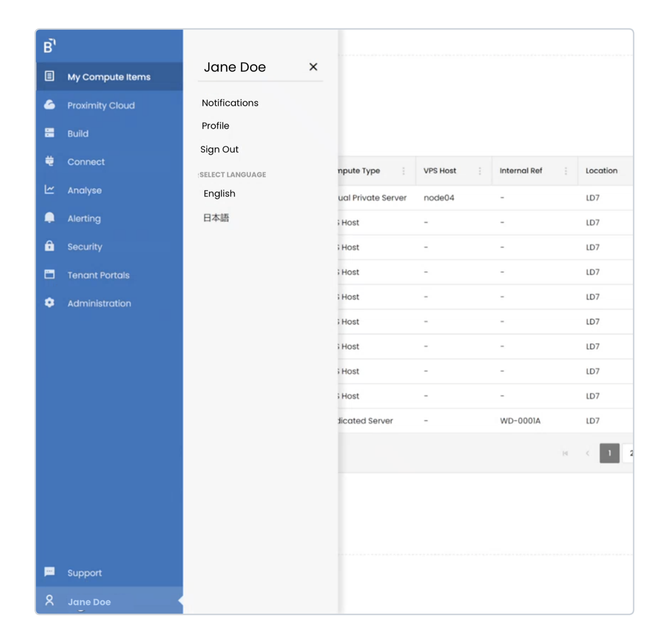Go to page 1 in pagination
The image size is (657, 644).
(610, 453)
